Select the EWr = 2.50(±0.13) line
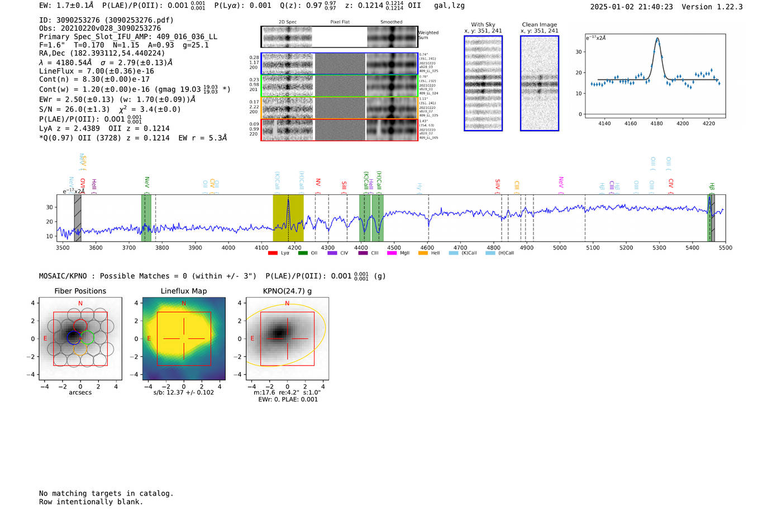782x532 pixels. [117, 99]
